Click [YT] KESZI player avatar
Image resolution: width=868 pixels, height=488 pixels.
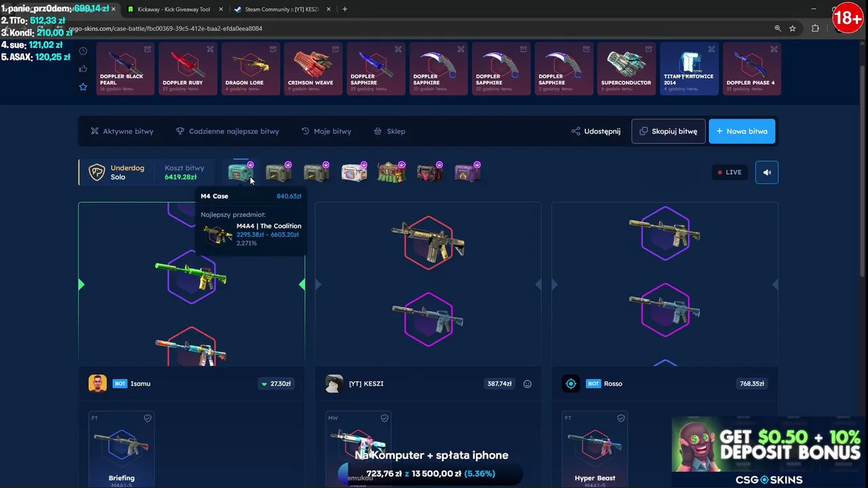point(334,384)
